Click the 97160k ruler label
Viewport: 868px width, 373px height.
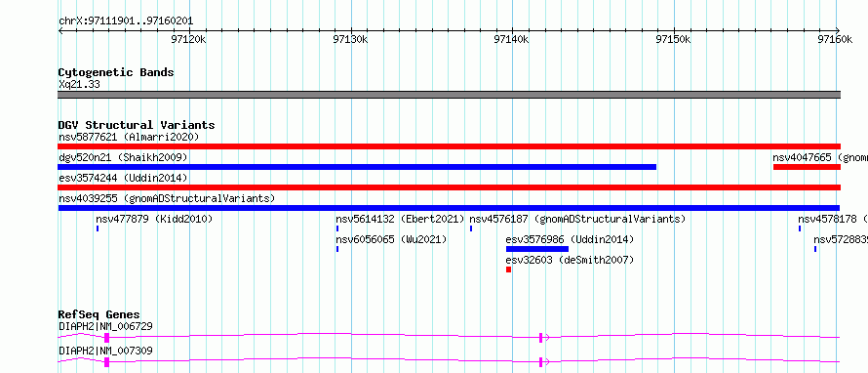[x=835, y=39]
